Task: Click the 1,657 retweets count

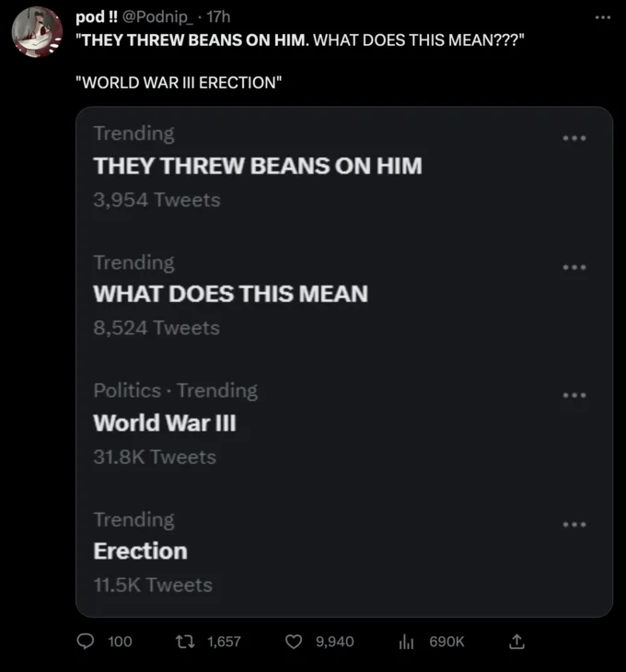Action: click(224, 642)
